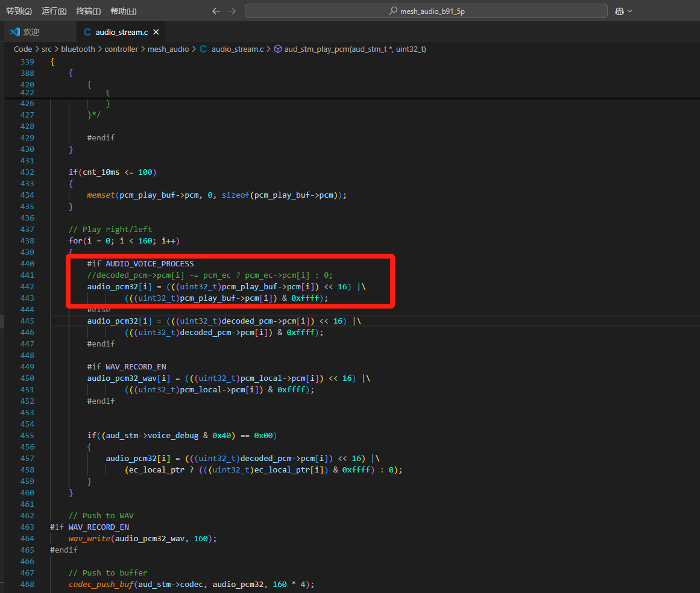Open the 终端(T) menu

pyautogui.click(x=89, y=11)
